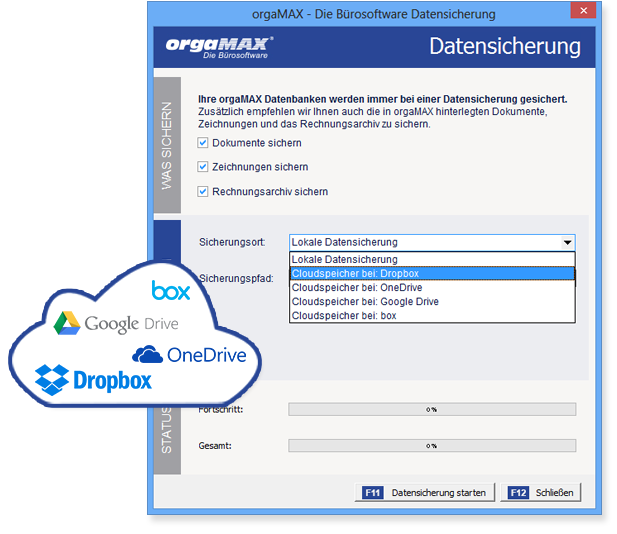Image resolution: width=617 pixels, height=534 pixels.
Task: Click the orgaMAX logo in header
Action: click(219, 48)
